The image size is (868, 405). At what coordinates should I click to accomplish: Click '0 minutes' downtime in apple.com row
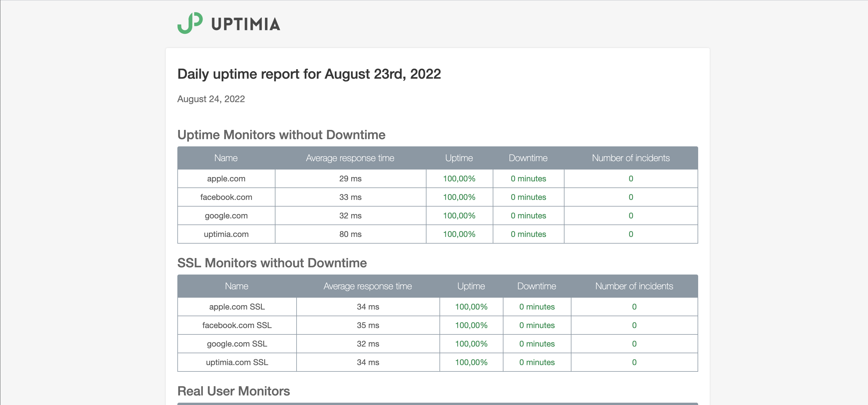tap(528, 178)
